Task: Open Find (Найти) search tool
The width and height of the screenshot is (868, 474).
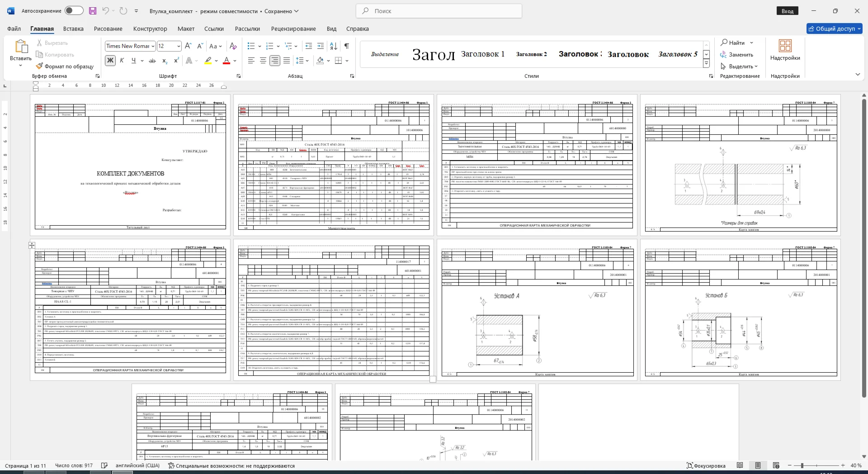Action: [x=733, y=43]
